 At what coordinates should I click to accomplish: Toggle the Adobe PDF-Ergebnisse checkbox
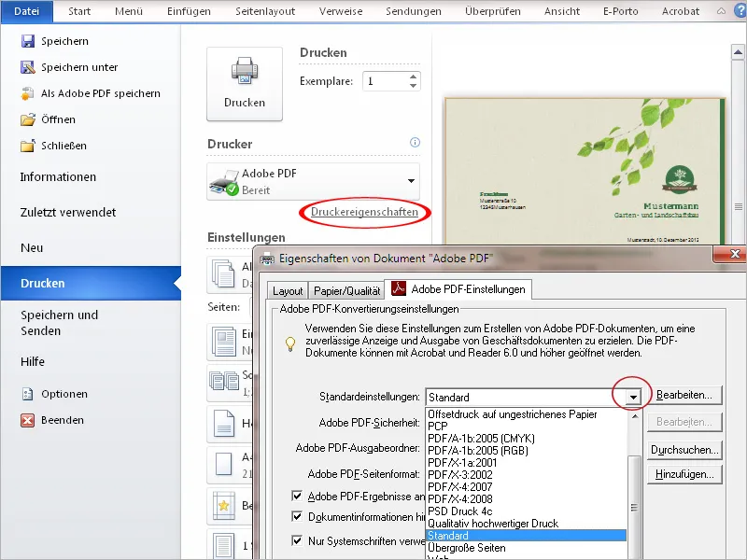pyautogui.click(x=297, y=497)
